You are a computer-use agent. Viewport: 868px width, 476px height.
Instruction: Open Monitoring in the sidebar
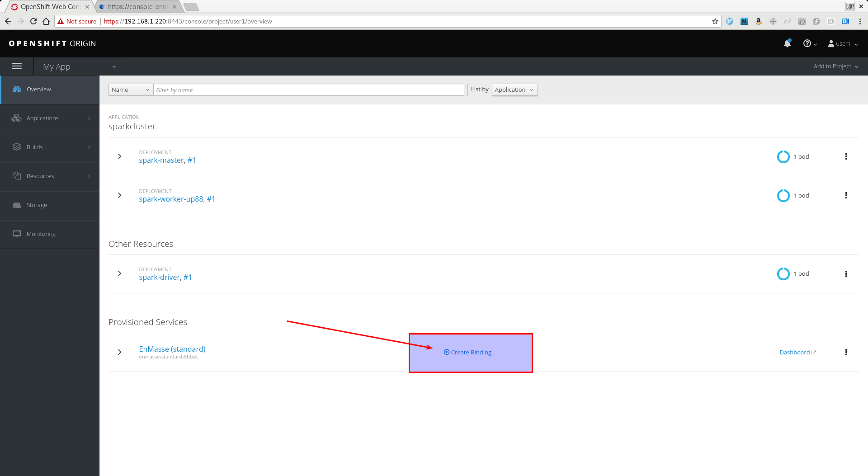coord(50,234)
